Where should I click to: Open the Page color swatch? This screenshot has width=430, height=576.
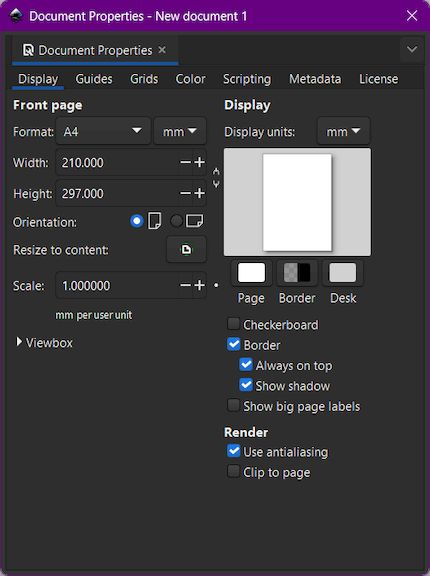[x=251, y=273]
